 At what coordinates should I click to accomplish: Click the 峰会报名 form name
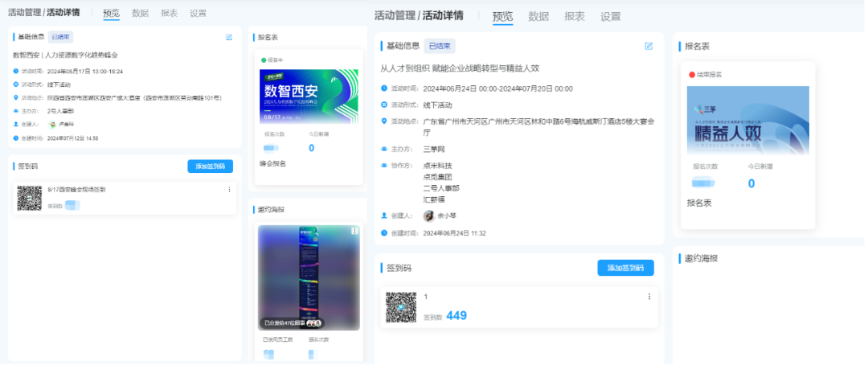[272, 163]
